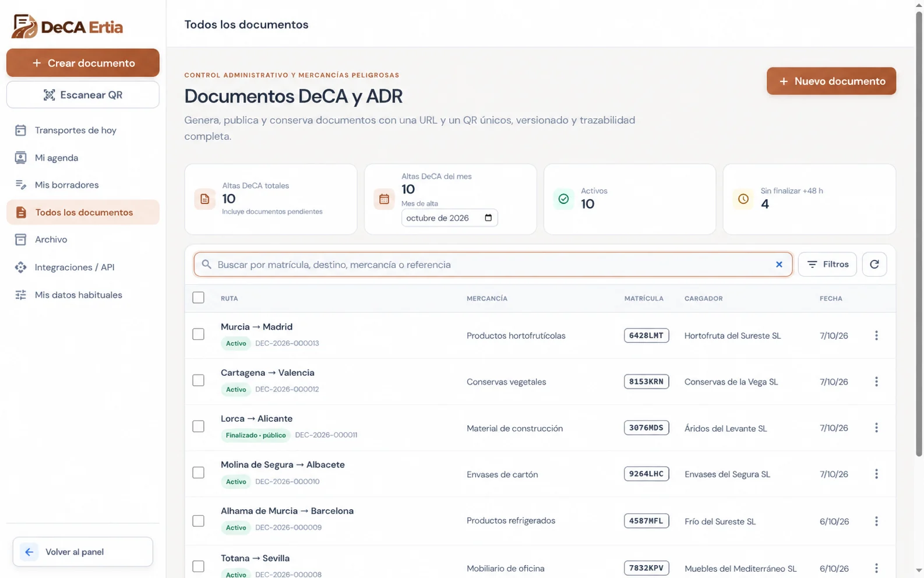The image size is (924, 578).
Task: Click the 9264LHC license plate badge
Action: (646, 474)
